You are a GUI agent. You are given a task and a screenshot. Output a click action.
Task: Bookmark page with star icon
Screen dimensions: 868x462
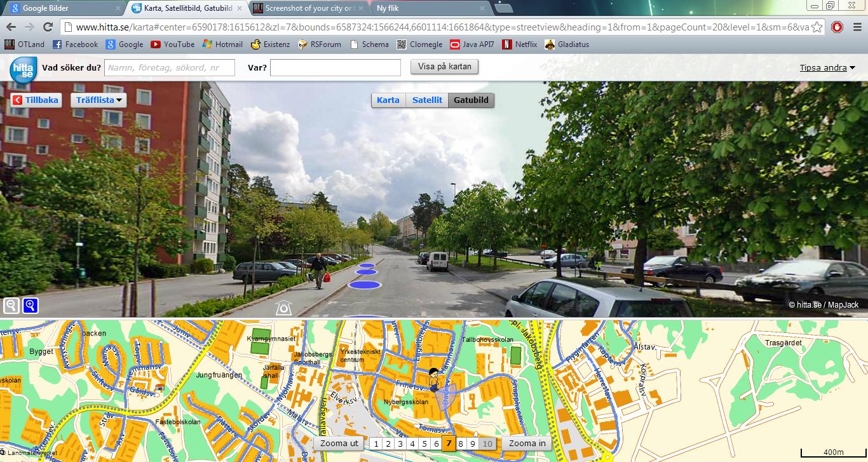pyautogui.click(x=817, y=27)
